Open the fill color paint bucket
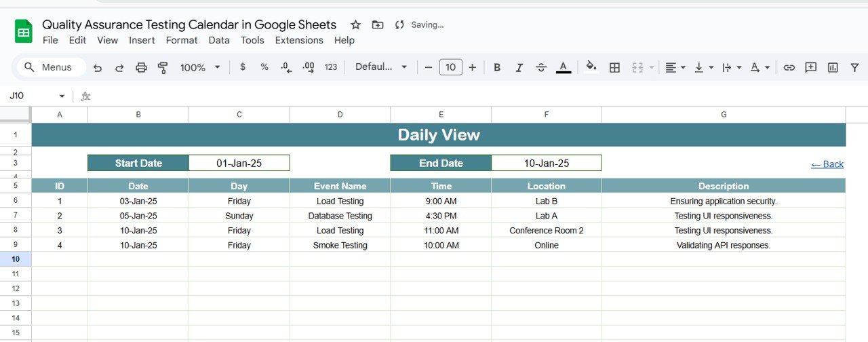Viewport: 868px width, 342px height. click(591, 66)
